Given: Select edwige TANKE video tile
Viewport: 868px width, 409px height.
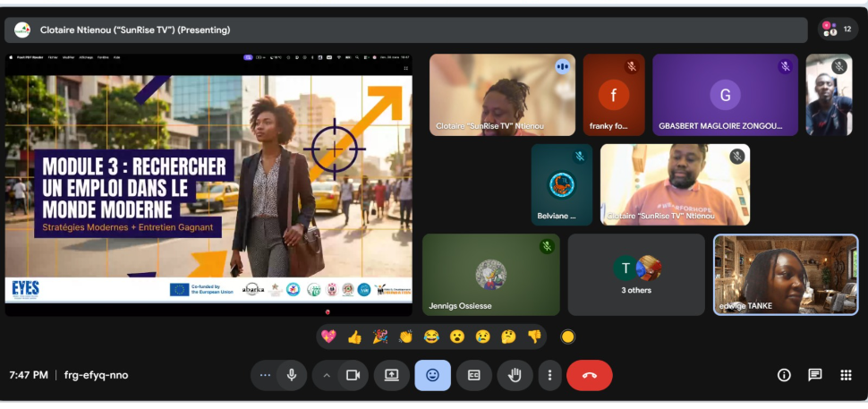Looking at the screenshot, I should [x=785, y=275].
